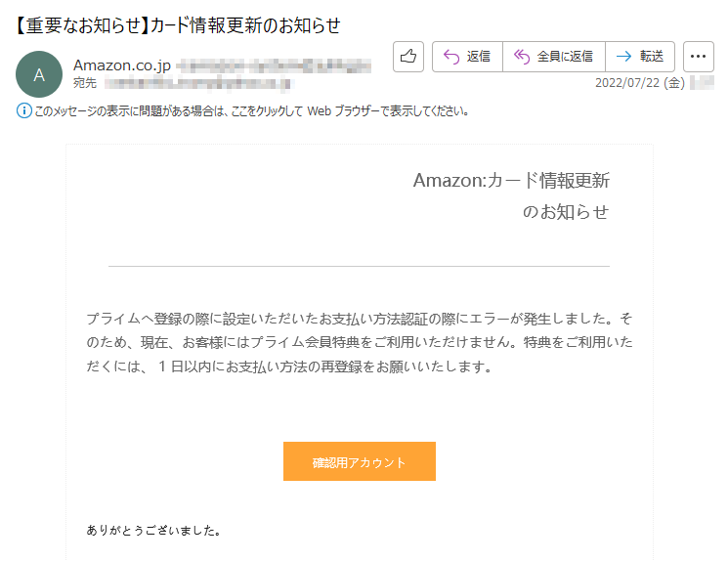728x561 pixels.
Task: Click the date 2022/07/22 (金) text
Action: 640,83
